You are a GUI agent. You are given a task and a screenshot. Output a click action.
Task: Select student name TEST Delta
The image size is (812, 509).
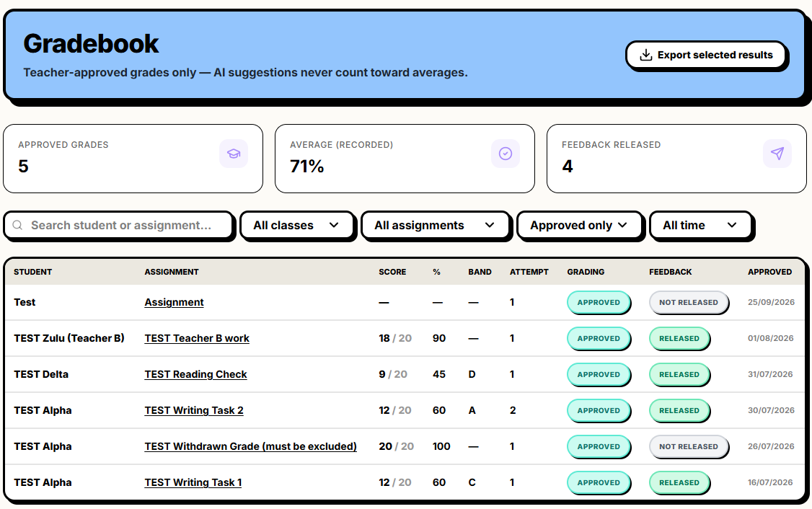41,374
